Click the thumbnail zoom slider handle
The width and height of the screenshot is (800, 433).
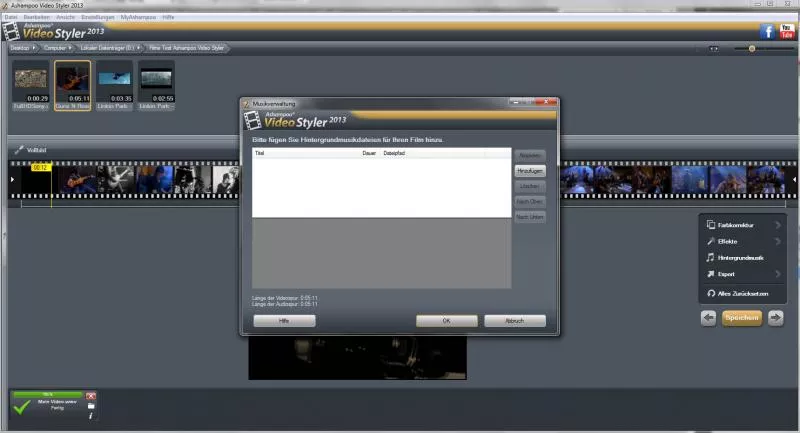(752, 48)
